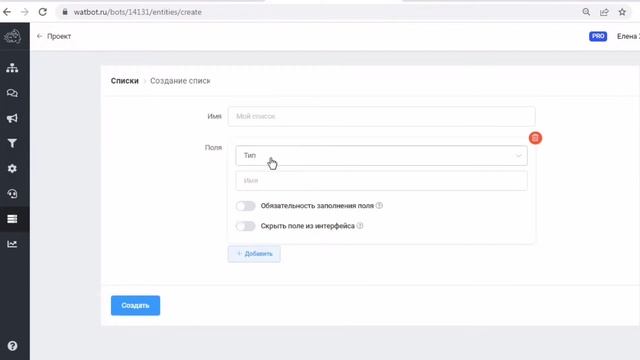Click the share page icon in address bar
This screenshot has height=360, width=640.
(x=604, y=12)
